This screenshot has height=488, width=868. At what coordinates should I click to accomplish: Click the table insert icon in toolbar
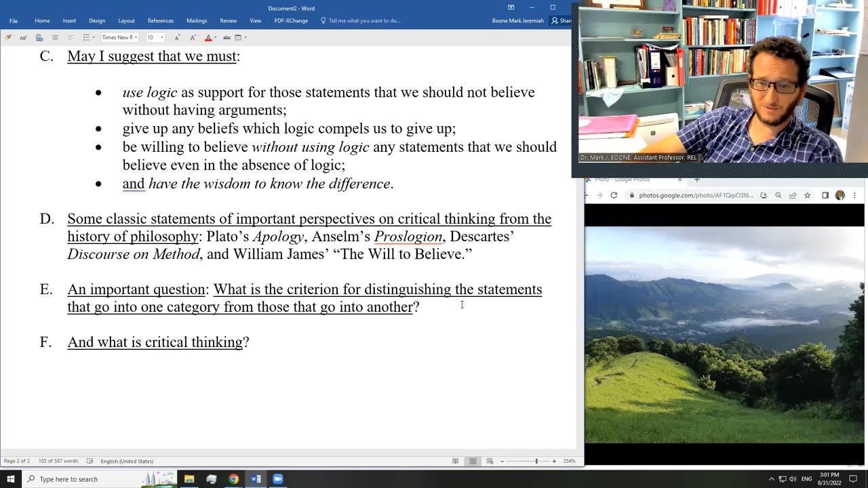[x=238, y=37]
